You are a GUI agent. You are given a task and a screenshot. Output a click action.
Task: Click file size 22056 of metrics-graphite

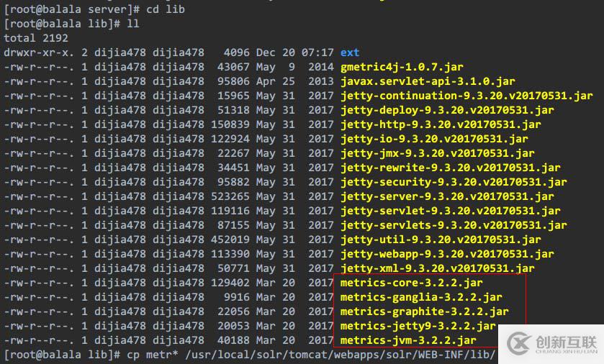click(233, 311)
